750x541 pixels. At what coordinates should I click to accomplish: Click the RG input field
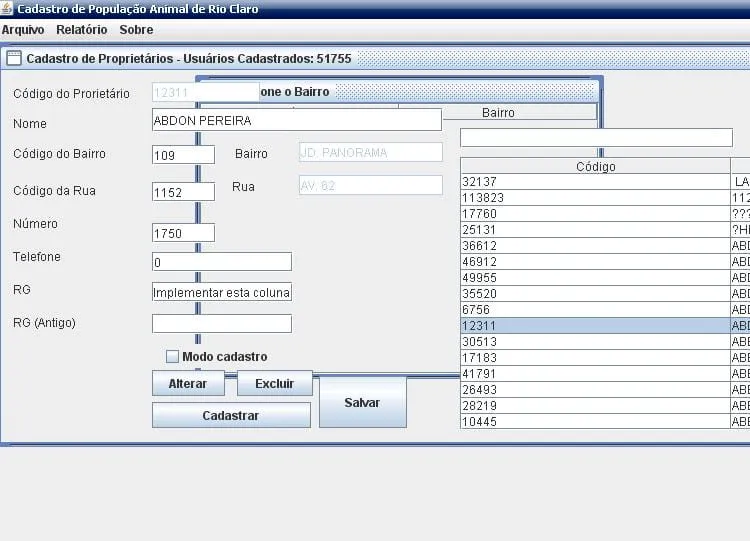tap(222, 292)
